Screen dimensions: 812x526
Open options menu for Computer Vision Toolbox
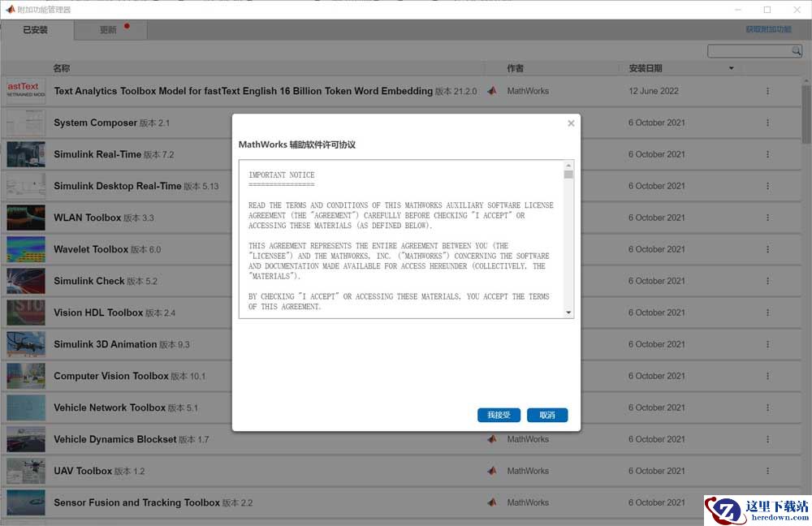(x=767, y=376)
